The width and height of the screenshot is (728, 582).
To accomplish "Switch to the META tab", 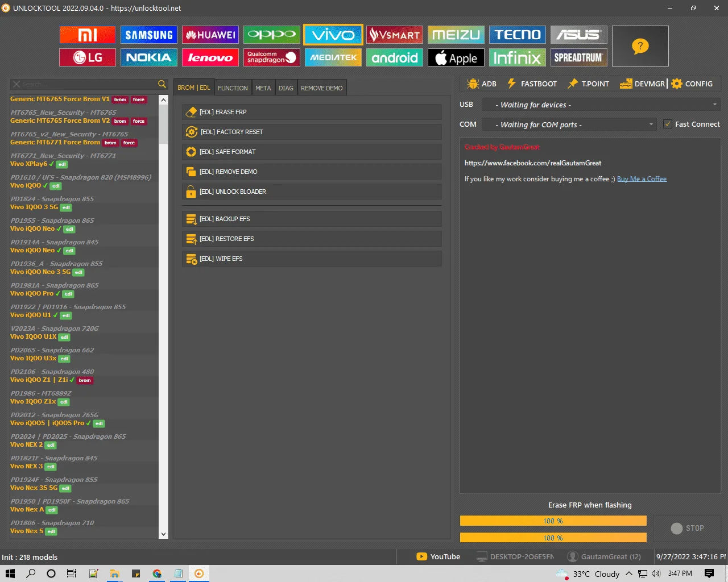I will click(263, 88).
